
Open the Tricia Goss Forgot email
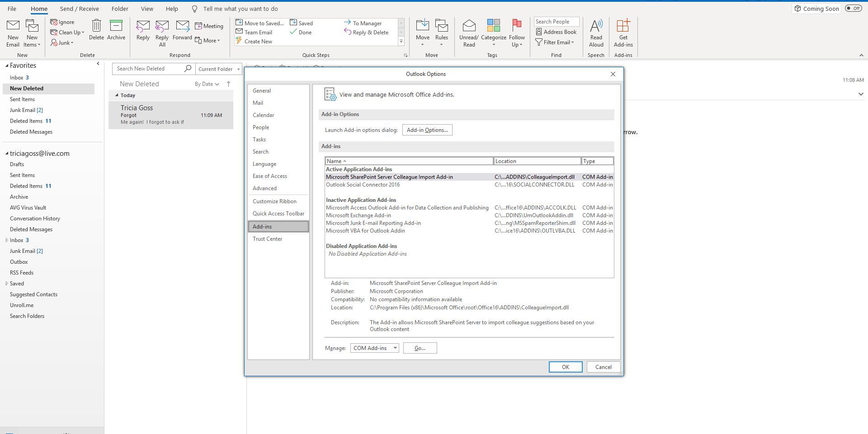tap(171, 115)
